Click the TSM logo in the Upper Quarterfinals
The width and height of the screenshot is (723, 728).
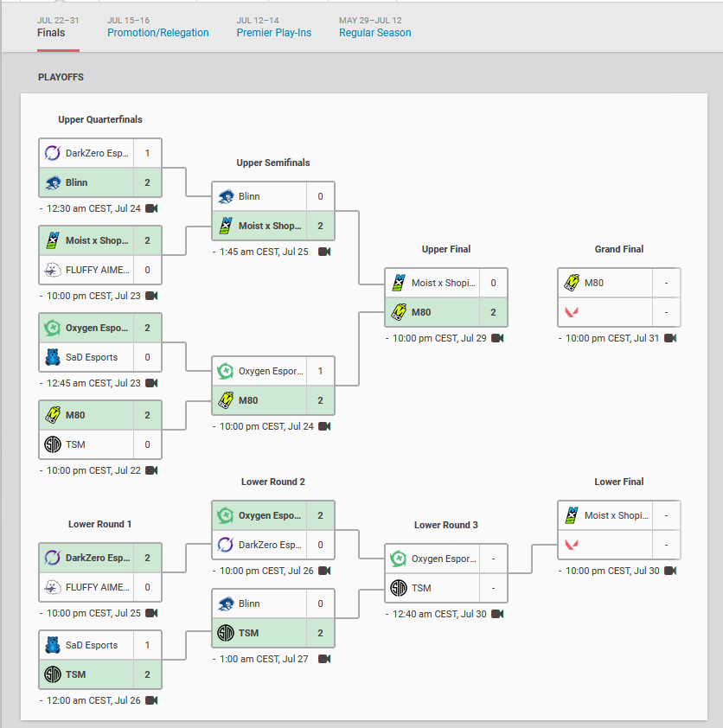[x=53, y=444]
